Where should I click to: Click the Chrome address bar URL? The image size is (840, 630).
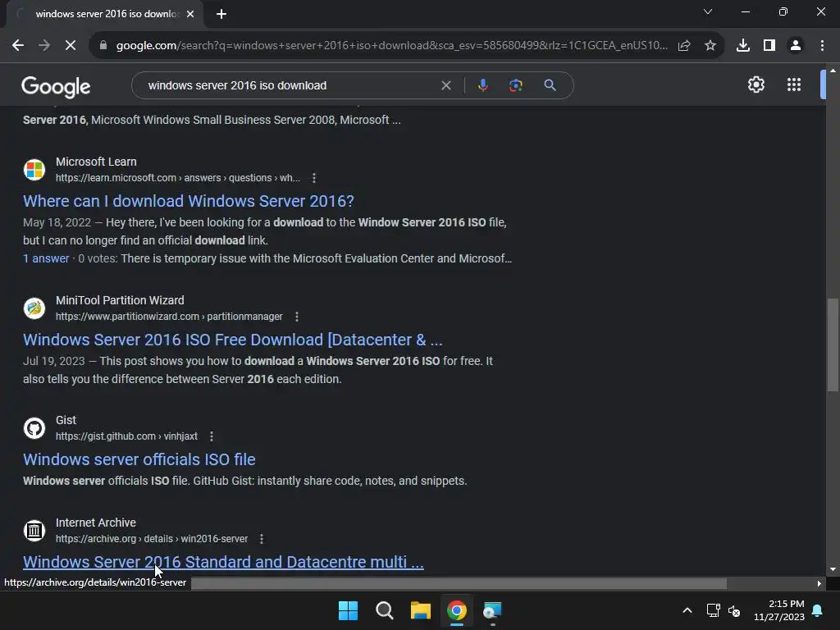click(x=392, y=46)
